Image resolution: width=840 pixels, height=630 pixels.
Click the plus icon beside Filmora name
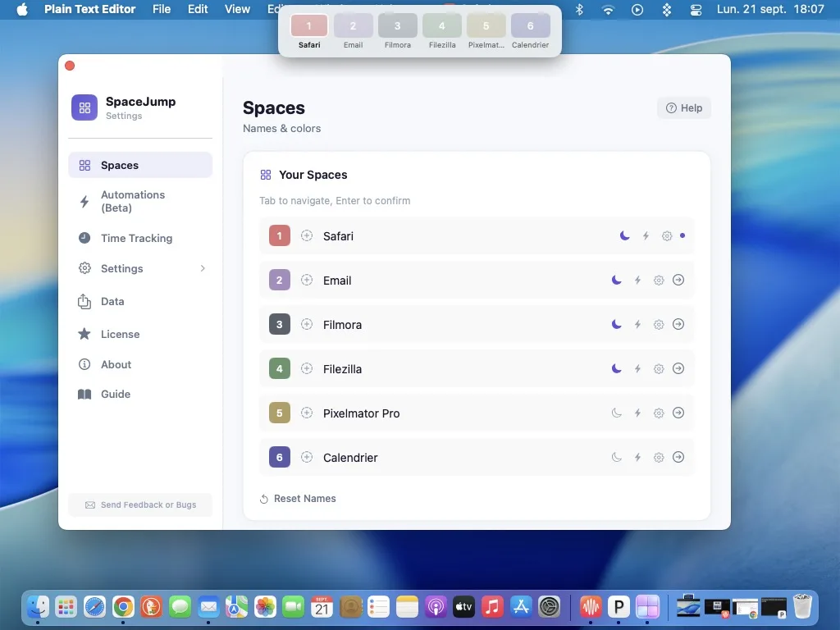[x=307, y=324]
